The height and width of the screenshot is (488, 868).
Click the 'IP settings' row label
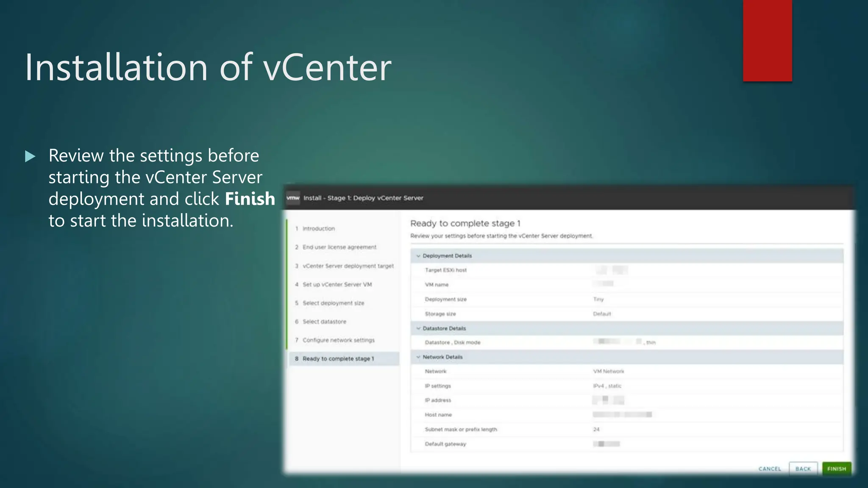click(x=438, y=386)
